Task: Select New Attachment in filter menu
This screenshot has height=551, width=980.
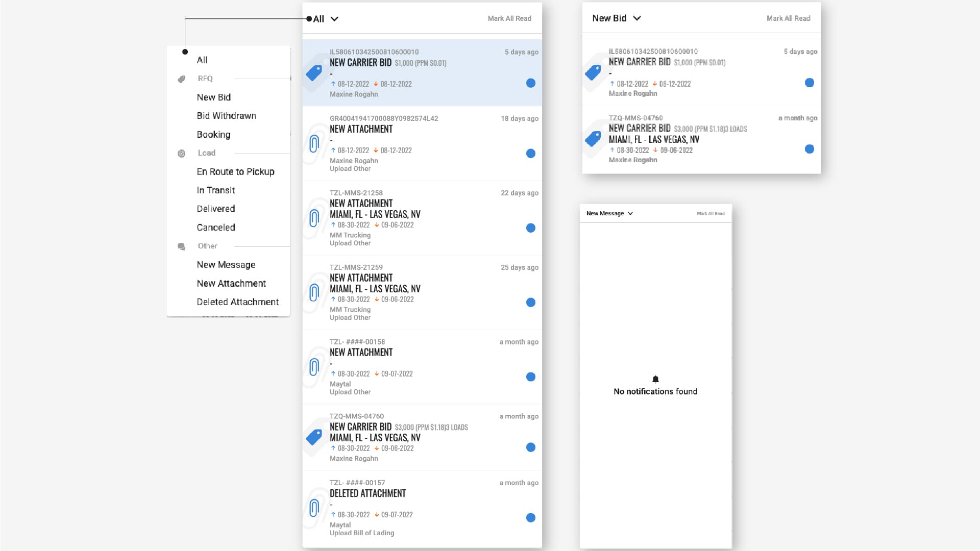Action: pos(231,284)
